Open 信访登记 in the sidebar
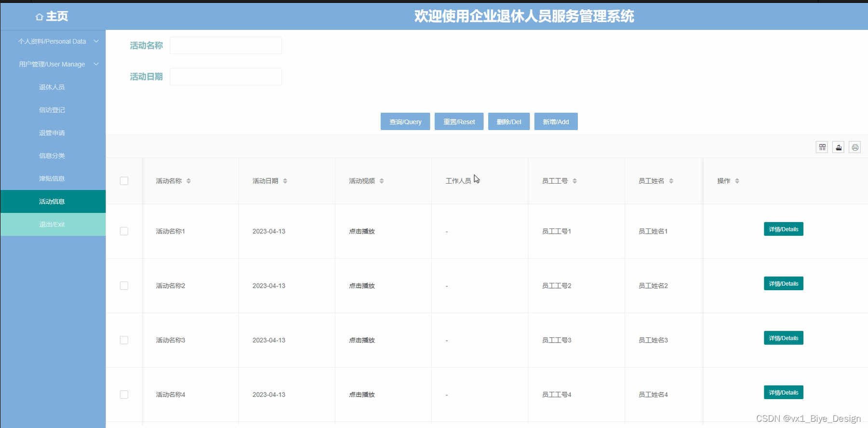This screenshot has height=428, width=868. pos(52,110)
